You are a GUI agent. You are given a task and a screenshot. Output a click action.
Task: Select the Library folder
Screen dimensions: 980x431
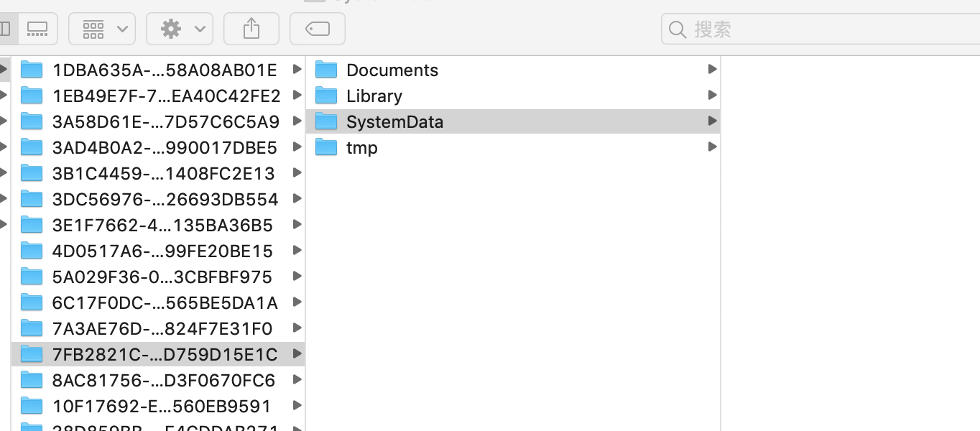click(x=374, y=96)
